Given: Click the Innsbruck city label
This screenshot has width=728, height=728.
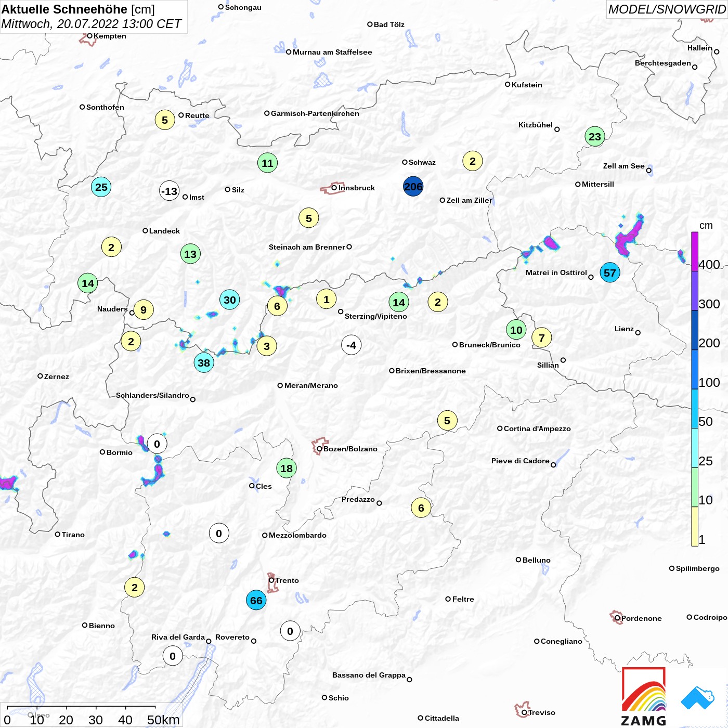Looking at the screenshot, I should point(357,188).
